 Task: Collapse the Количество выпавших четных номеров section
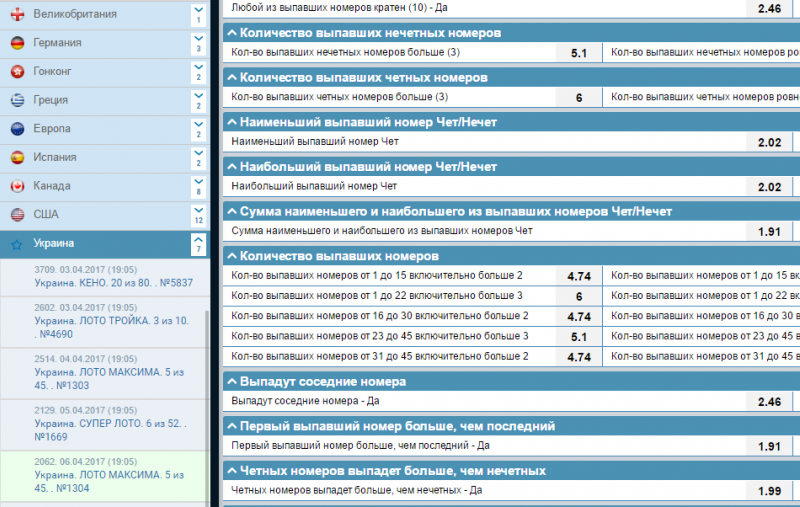[232, 78]
